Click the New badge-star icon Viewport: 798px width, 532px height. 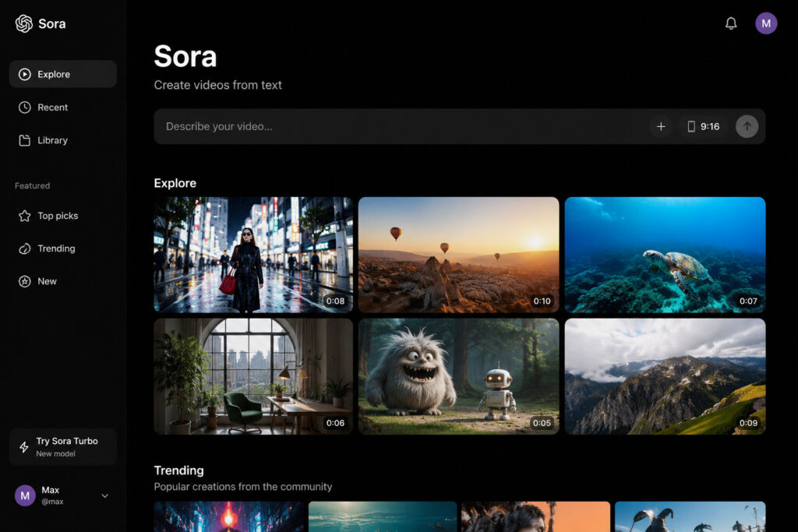point(24,281)
